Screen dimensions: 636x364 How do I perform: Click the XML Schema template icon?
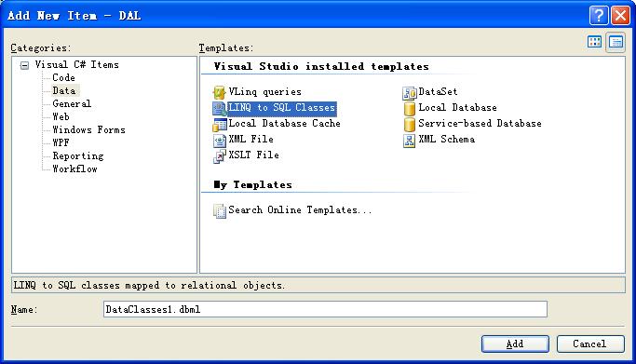pos(410,140)
